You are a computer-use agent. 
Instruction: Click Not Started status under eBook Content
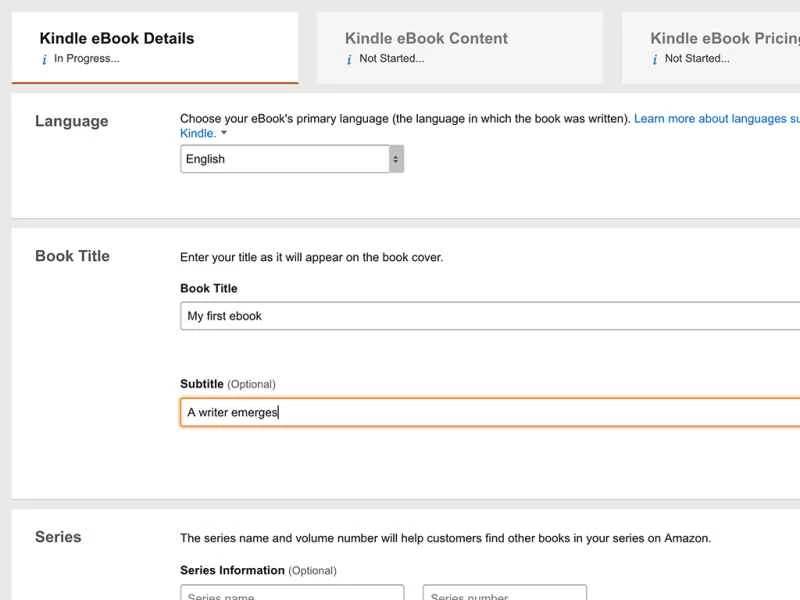pyautogui.click(x=391, y=59)
